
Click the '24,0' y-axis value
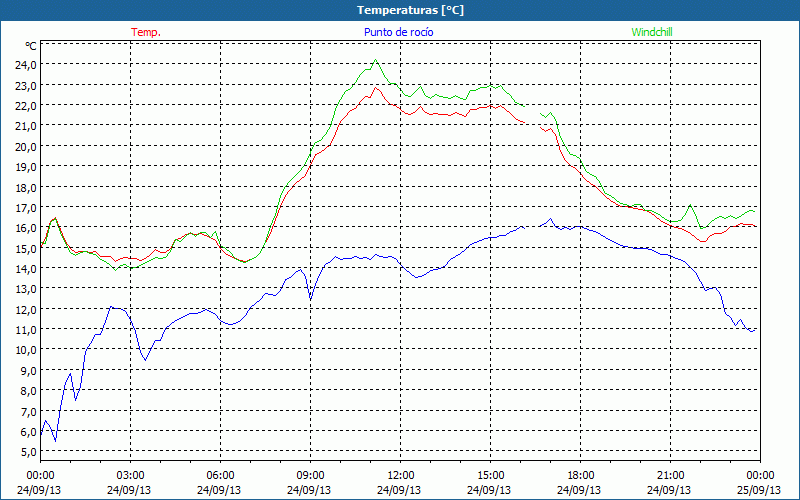click(x=27, y=65)
